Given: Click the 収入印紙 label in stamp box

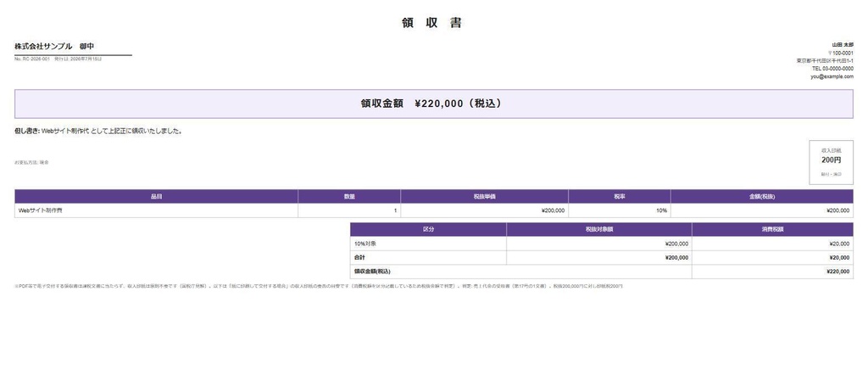Looking at the screenshot, I should (831, 150).
